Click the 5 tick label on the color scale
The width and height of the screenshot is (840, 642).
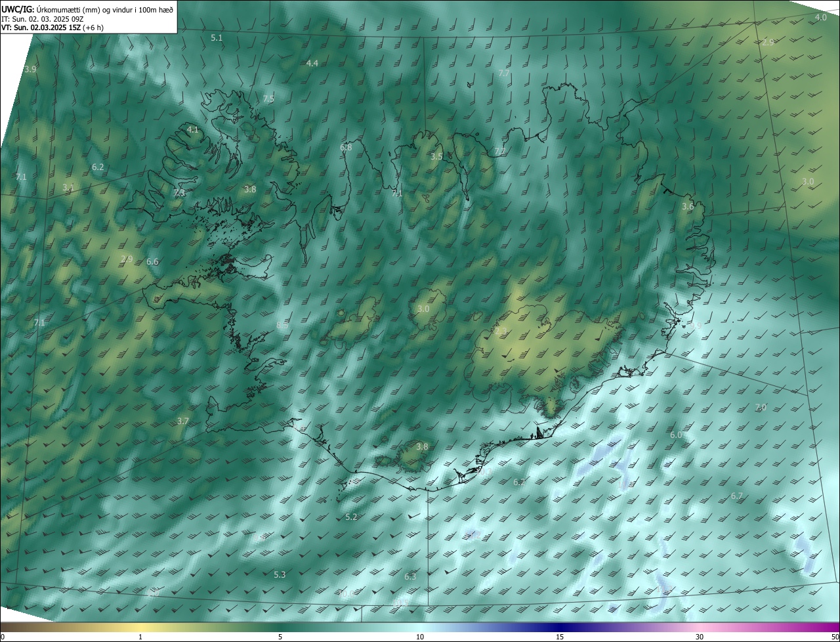pyautogui.click(x=280, y=637)
